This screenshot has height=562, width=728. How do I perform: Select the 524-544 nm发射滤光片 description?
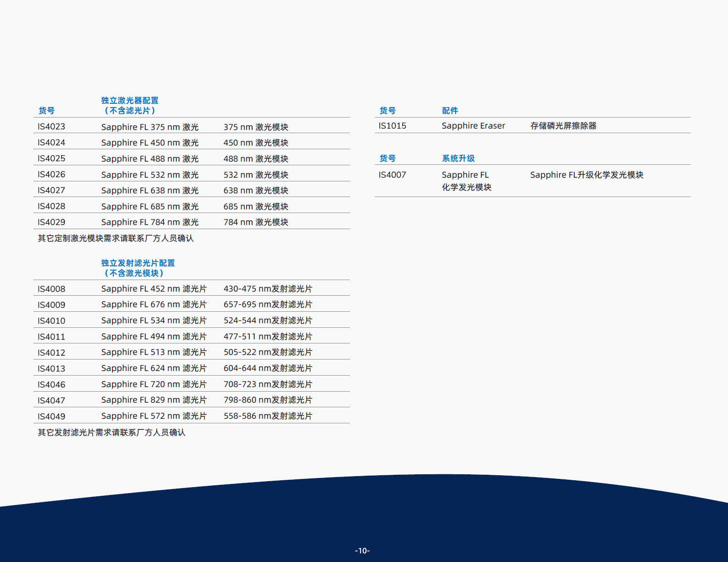click(x=268, y=320)
